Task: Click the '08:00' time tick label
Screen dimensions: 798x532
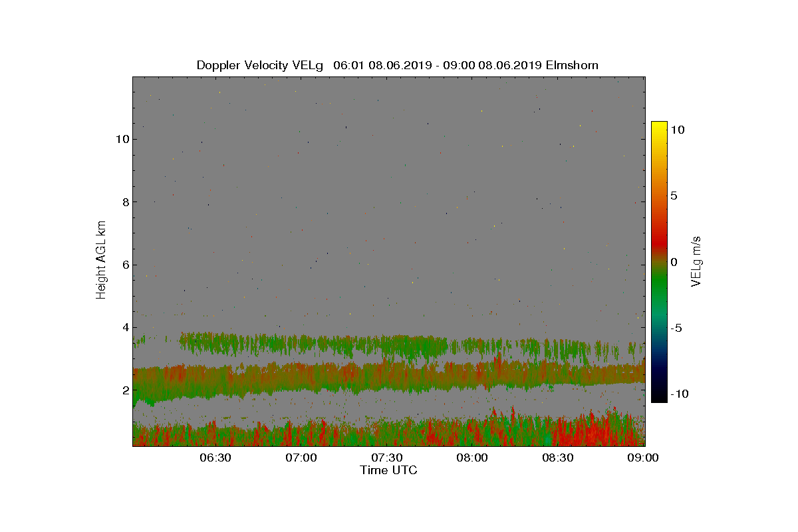Action: pos(473,458)
